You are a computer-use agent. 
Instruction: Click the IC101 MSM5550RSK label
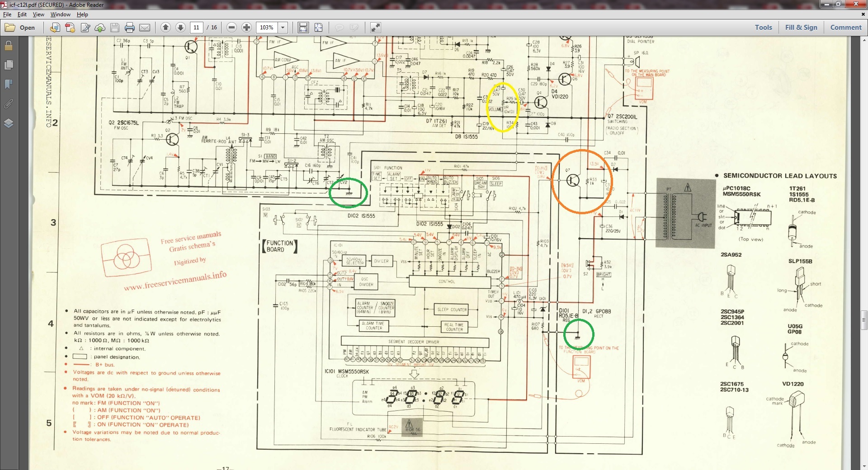[x=347, y=371]
